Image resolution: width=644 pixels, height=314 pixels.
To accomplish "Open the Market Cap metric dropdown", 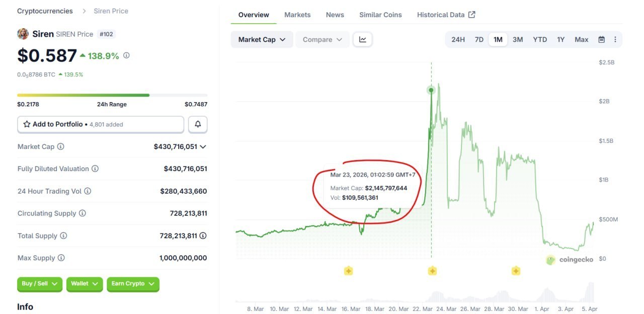I will tap(261, 39).
